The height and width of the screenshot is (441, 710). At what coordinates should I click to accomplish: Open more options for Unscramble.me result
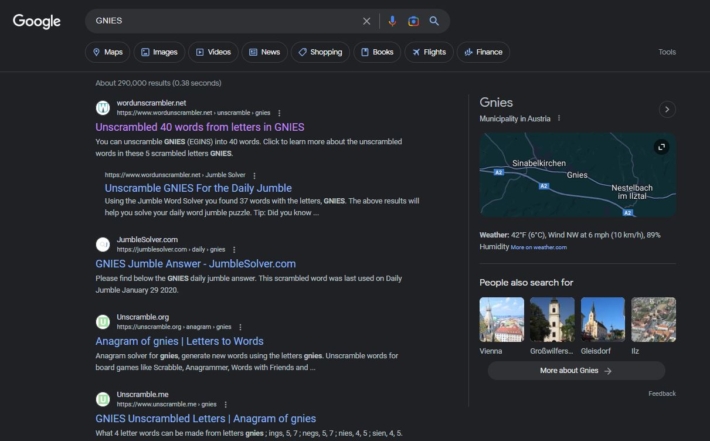point(225,404)
